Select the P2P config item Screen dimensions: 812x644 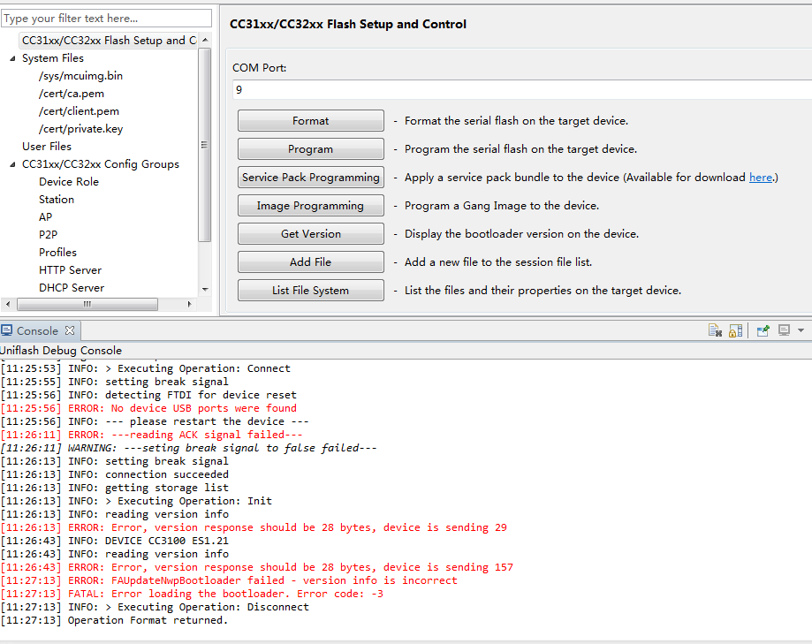click(x=49, y=234)
